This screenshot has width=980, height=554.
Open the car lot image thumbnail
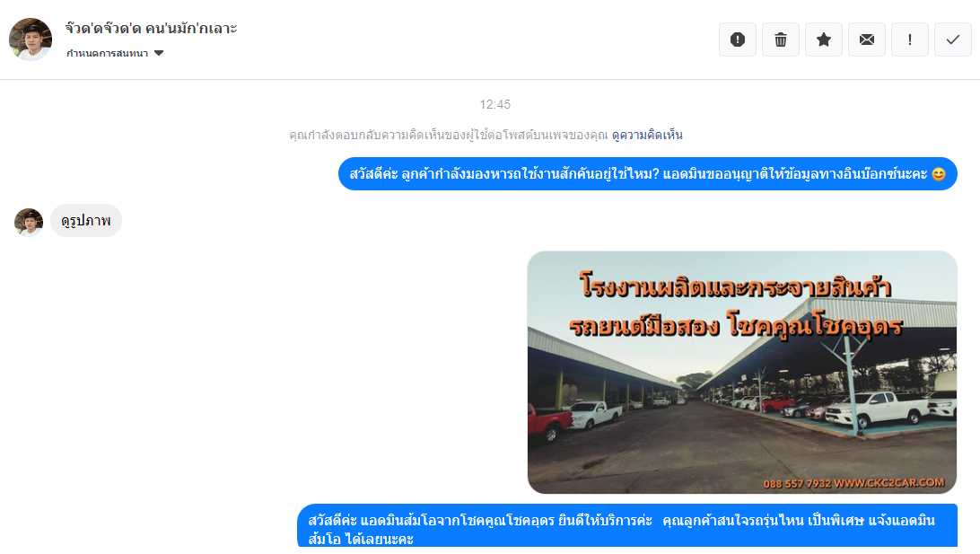tap(742, 372)
